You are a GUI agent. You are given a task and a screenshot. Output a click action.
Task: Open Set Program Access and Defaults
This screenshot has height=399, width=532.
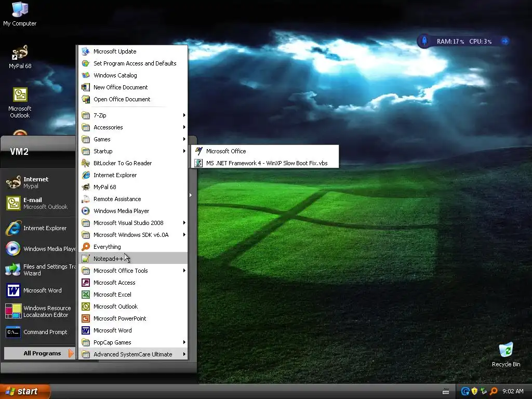coord(133,63)
